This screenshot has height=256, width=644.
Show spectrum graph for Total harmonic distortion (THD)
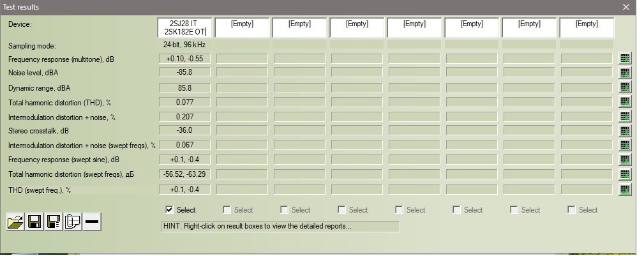coord(625,102)
